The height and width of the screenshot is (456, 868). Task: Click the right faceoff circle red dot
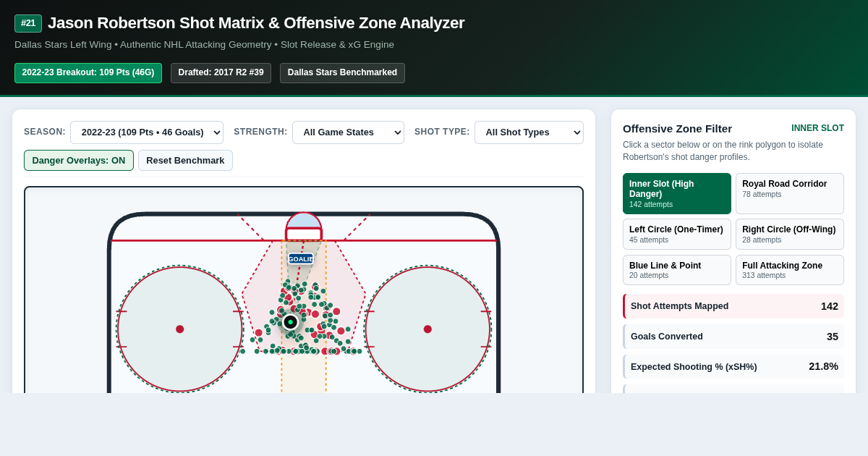427,329
